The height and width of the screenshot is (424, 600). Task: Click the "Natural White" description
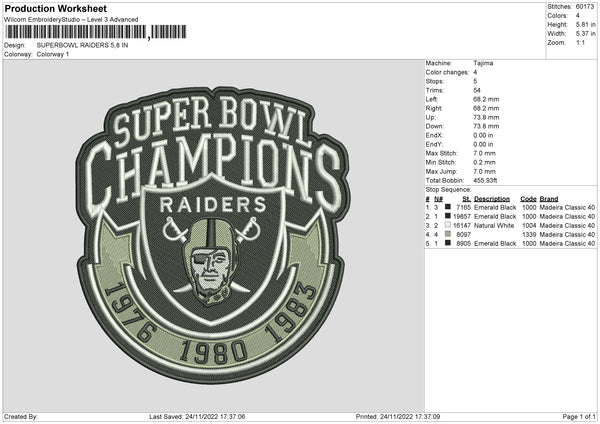(494, 225)
